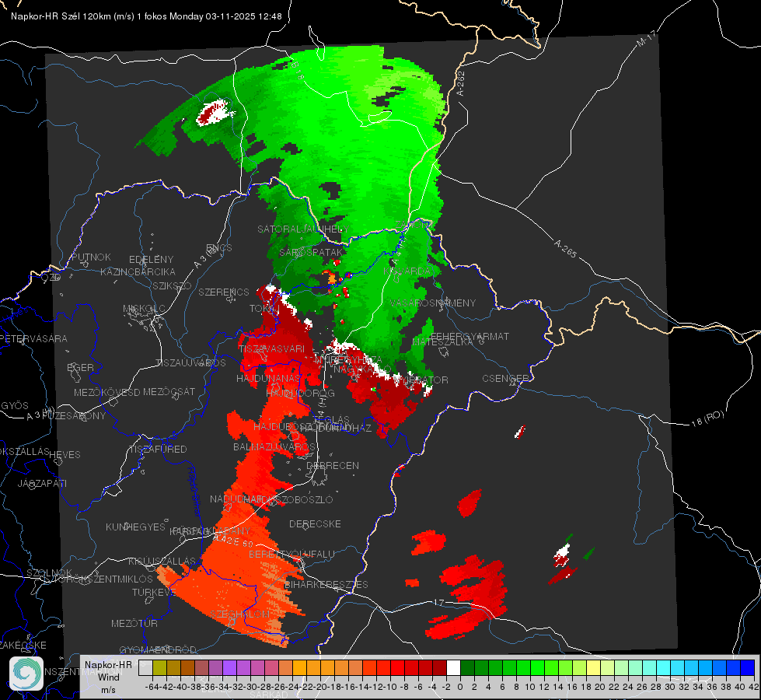Click the MEZŐTÚR label
The image size is (761, 700).
(x=134, y=623)
